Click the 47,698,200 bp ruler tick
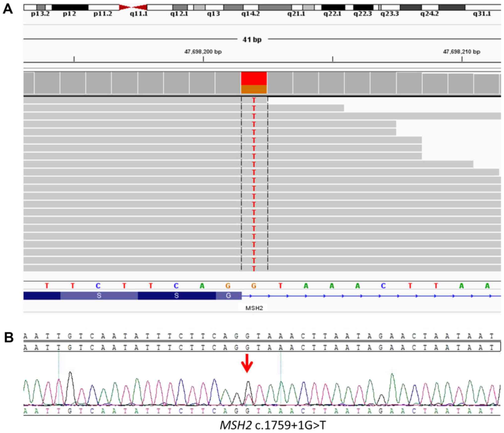 [x=203, y=59]
